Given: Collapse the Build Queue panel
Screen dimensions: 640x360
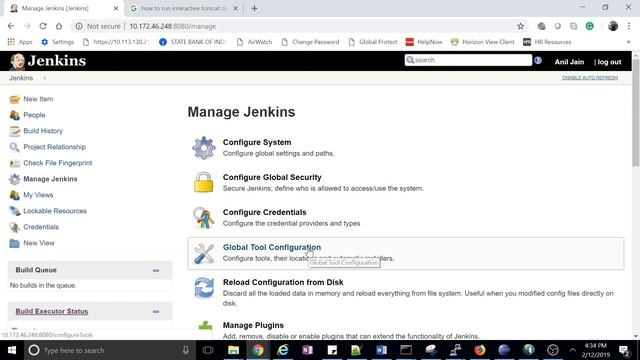Looking at the screenshot, I should 156,270.
